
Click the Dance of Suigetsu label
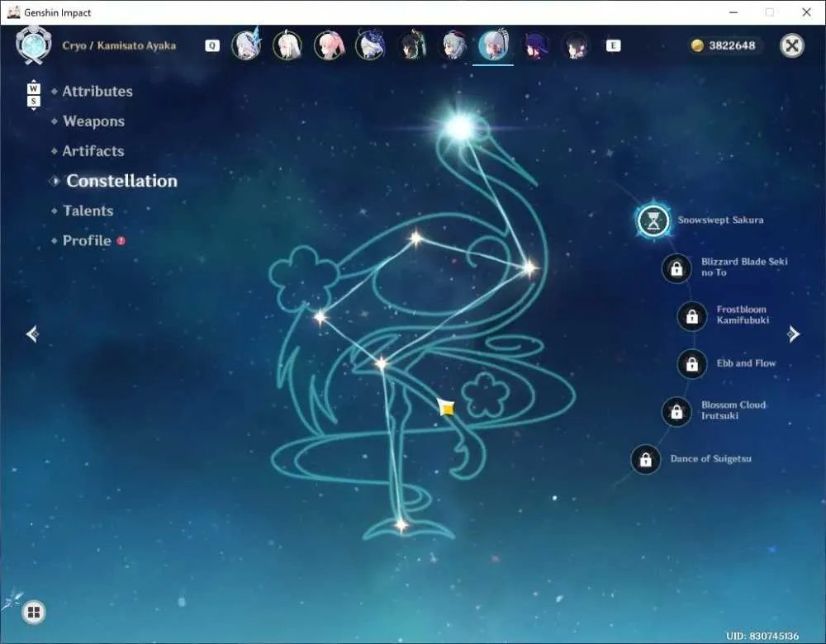point(710,459)
